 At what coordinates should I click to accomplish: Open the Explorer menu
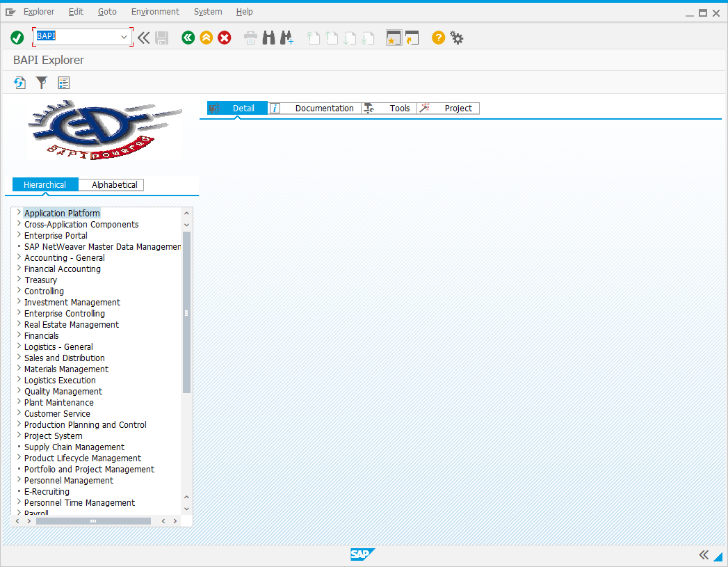39,12
